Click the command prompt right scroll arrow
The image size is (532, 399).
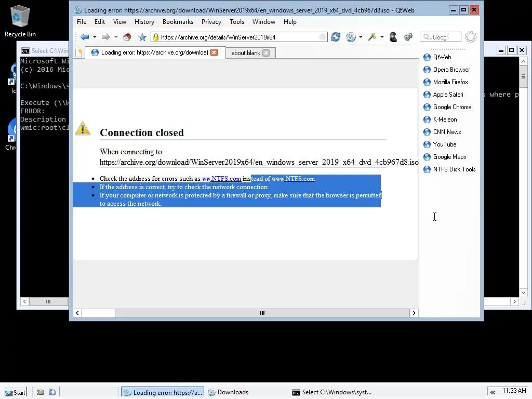tap(514, 301)
